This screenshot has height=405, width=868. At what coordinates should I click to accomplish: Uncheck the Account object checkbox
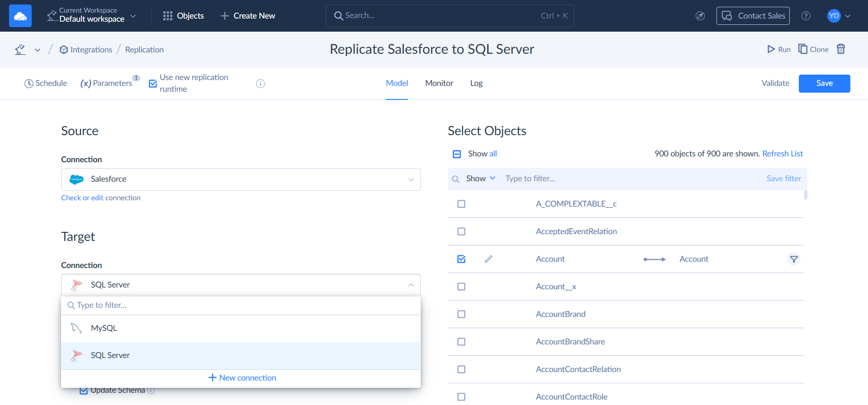(461, 259)
